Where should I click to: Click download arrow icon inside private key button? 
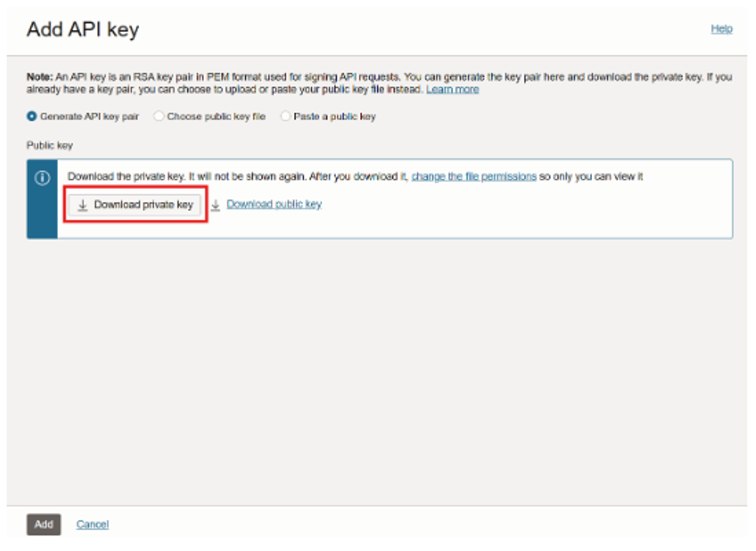click(x=83, y=205)
